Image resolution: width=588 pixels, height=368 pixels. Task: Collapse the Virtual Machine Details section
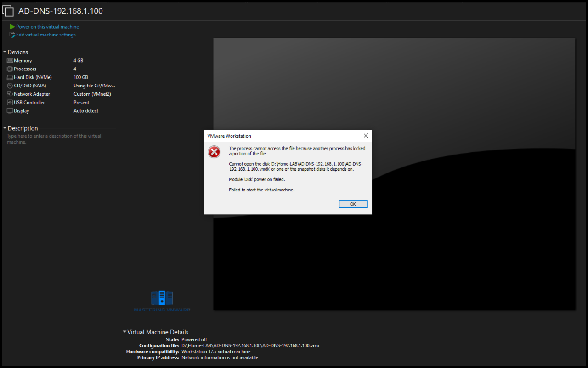(x=124, y=332)
